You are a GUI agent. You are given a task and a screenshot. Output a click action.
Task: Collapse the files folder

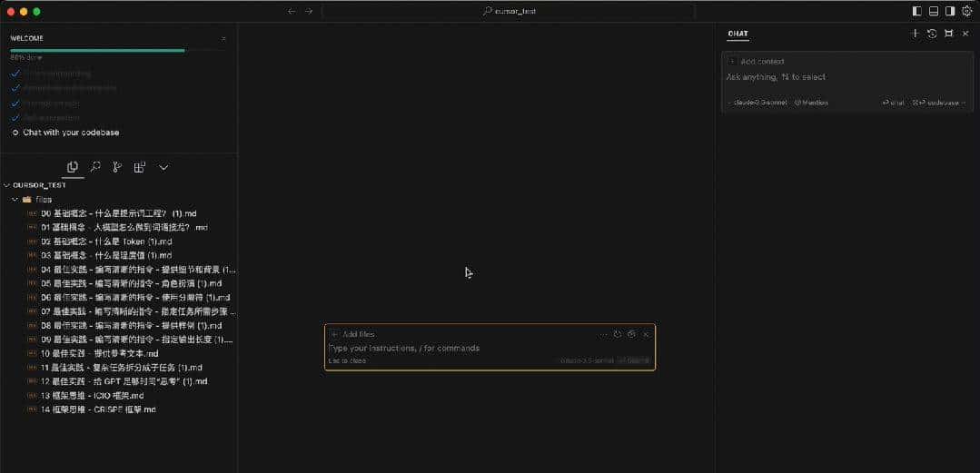tap(31, 200)
